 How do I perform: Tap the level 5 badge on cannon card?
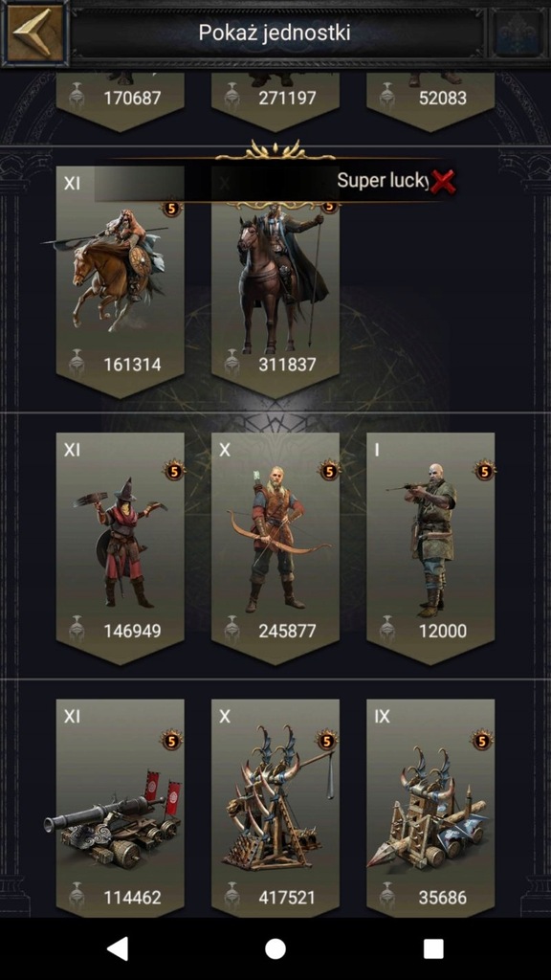(172, 741)
